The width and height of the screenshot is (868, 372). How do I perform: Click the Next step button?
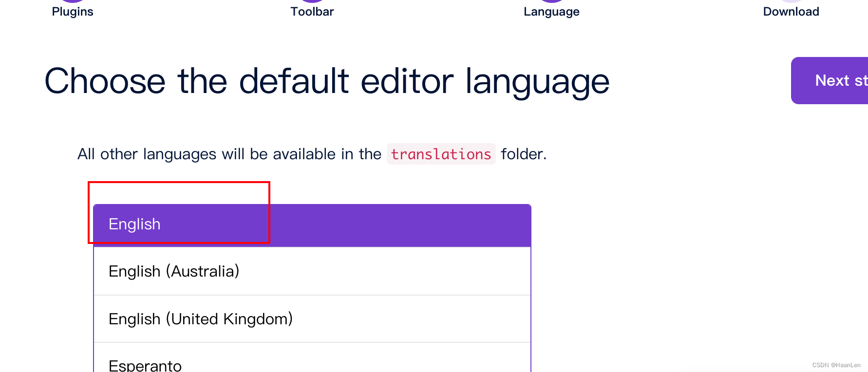[x=830, y=80]
